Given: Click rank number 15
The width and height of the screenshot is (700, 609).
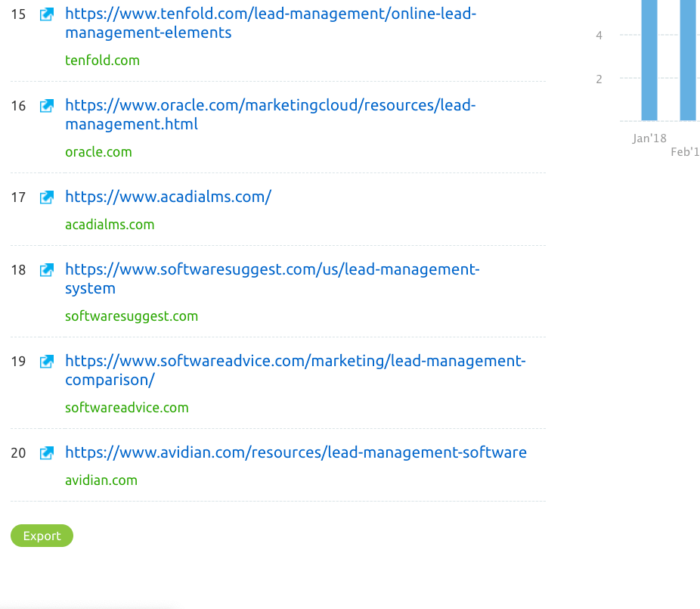Looking at the screenshot, I should click(18, 14).
